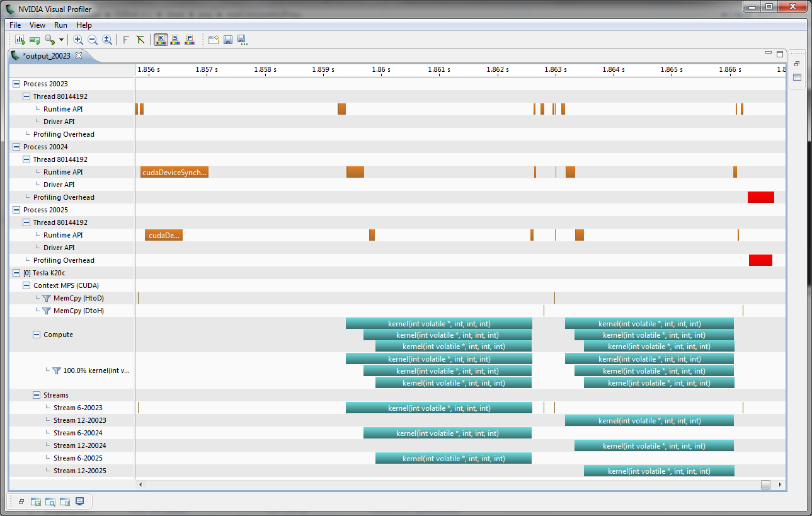The width and height of the screenshot is (812, 516).
Task: Collapse Thread 80144192 under Process 20024
Action: (x=26, y=159)
